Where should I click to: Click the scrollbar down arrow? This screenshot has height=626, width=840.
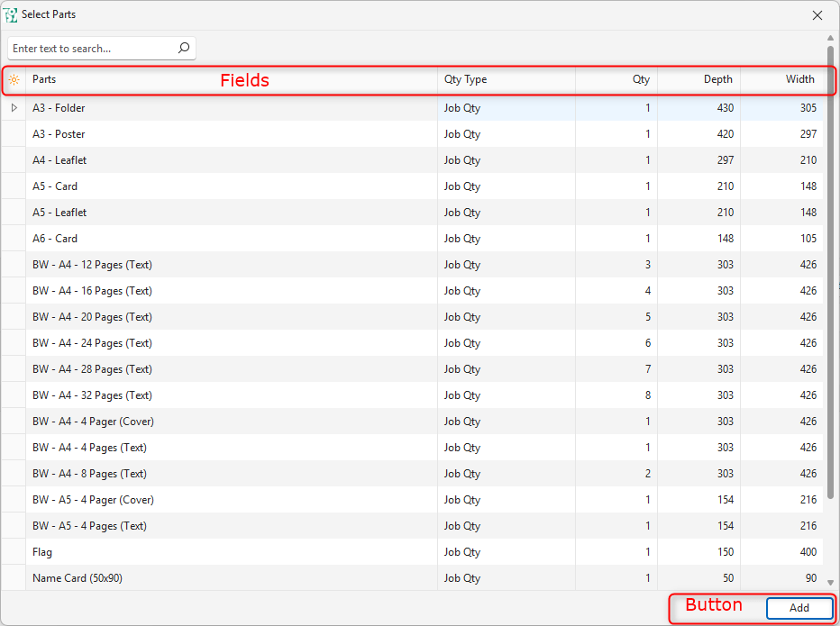click(x=830, y=582)
